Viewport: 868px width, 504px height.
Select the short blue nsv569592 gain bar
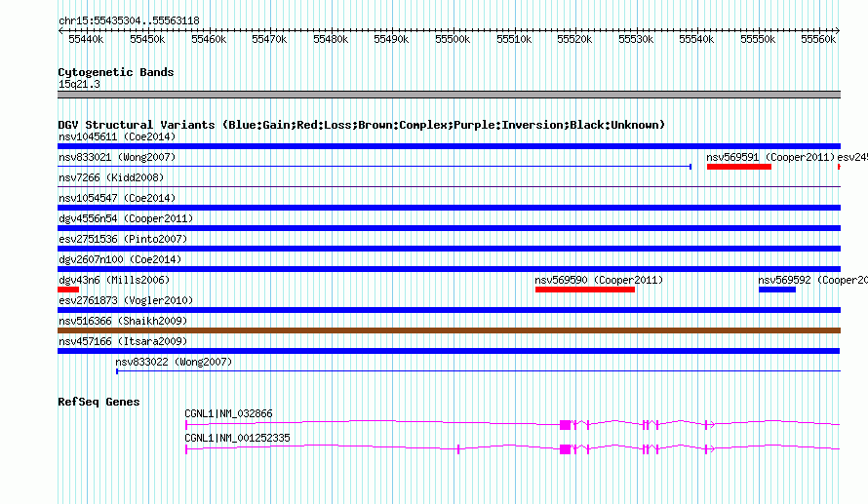click(777, 290)
